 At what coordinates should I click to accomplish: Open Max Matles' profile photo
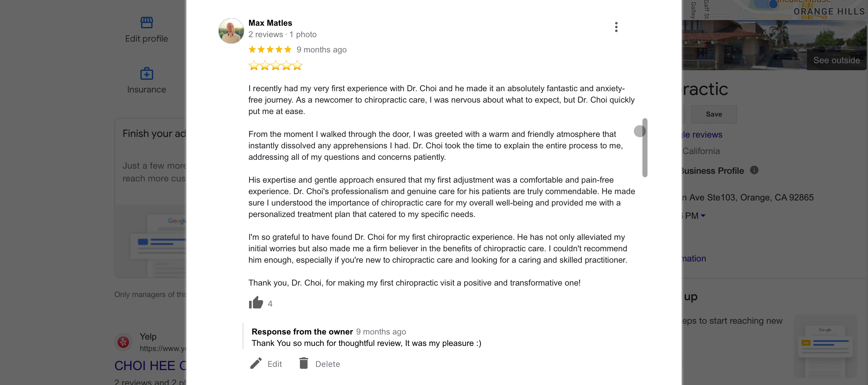[231, 31]
